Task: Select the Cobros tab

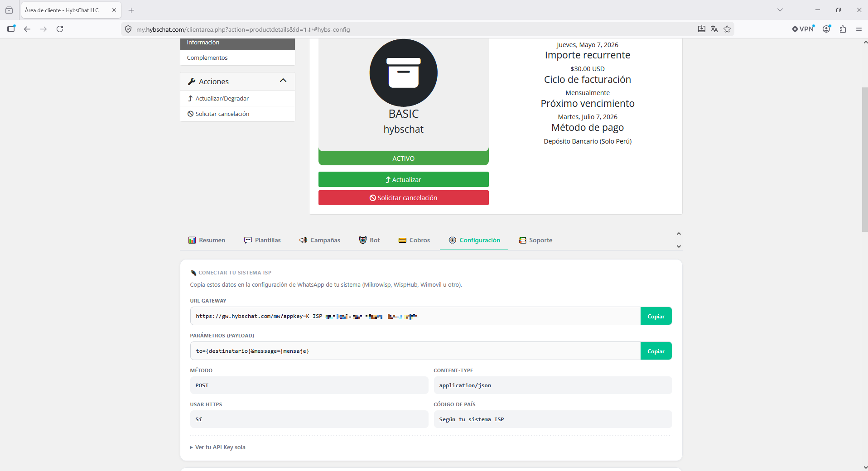Action: click(414, 240)
